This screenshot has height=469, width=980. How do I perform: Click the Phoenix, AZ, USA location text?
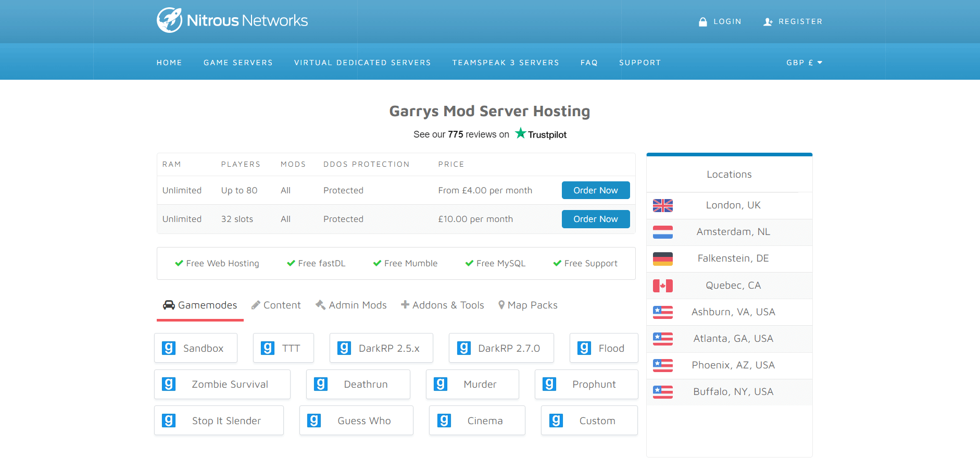coord(733,365)
